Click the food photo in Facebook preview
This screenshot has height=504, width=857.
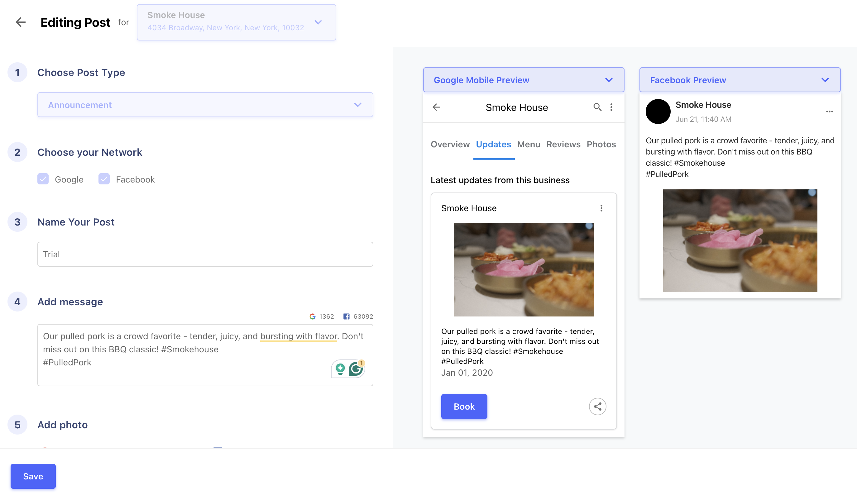pyautogui.click(x=740, y=240)
